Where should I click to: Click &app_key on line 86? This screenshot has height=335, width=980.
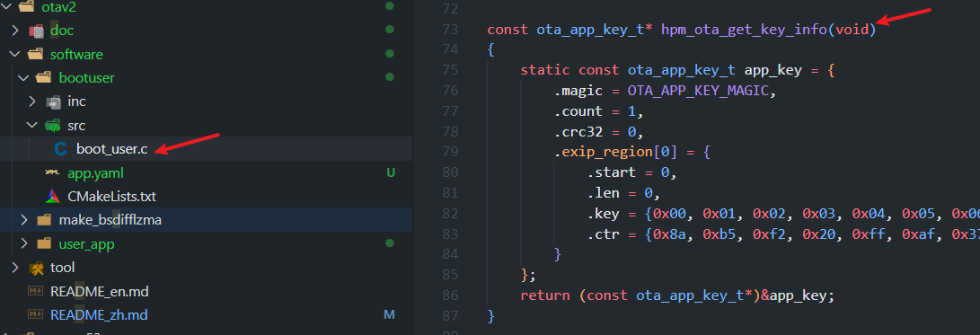click(794, 295)
